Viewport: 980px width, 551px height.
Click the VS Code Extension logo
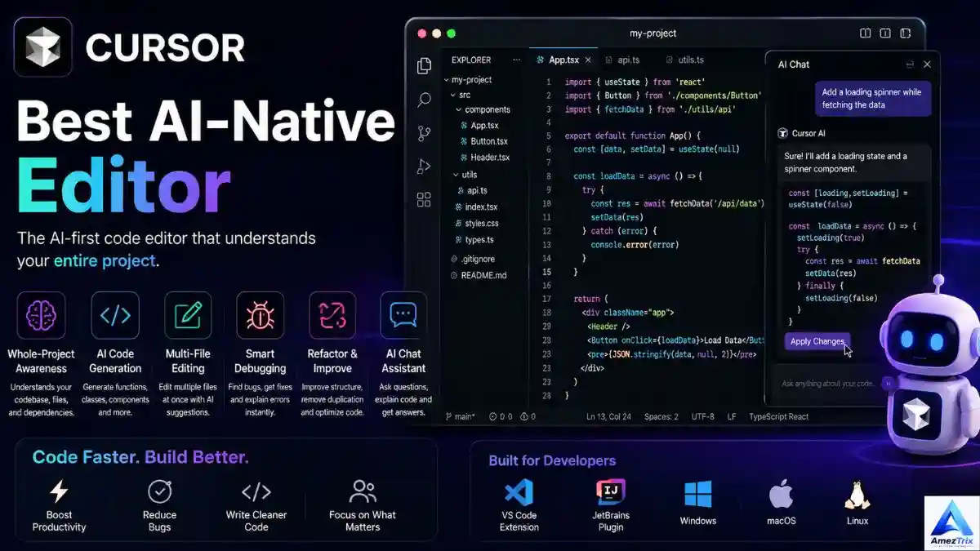(x=519, y=492)
